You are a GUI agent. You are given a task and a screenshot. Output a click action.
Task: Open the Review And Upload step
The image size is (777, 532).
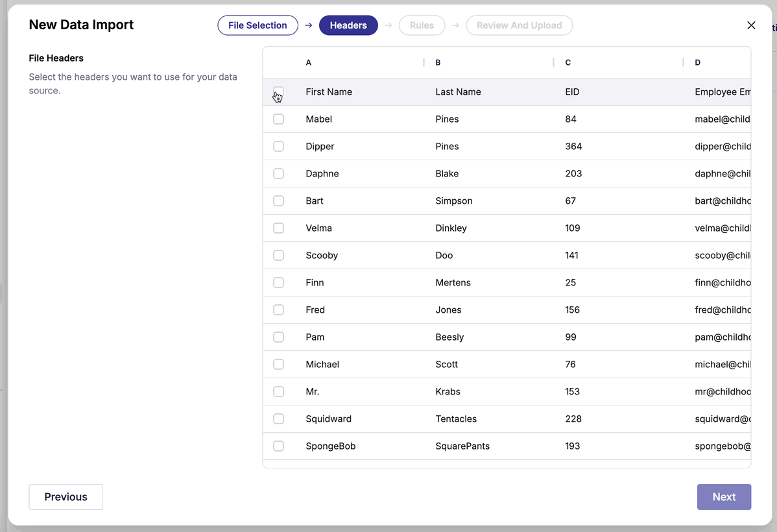pyautogui.click(x=520, y=25)
